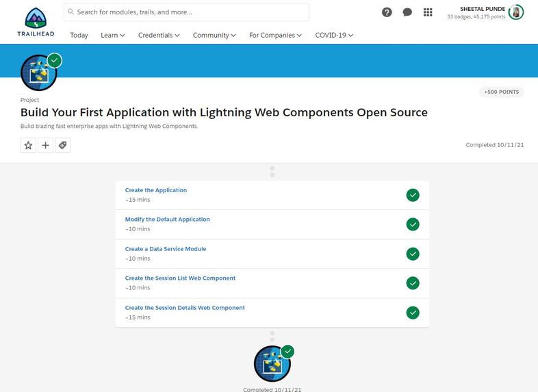Viewport: 538px width, 392px height.
Task: Click the checkmark for Create a Data Service Module
Action: 413,254
